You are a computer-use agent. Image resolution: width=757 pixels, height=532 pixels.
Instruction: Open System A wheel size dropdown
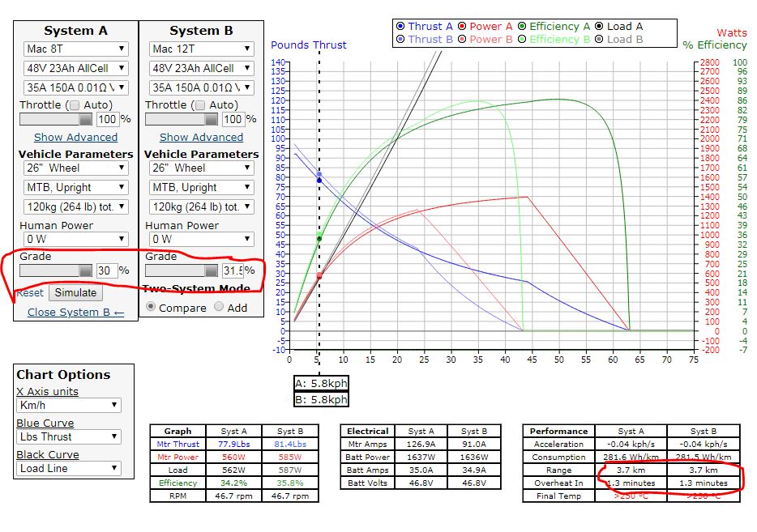coord(76,168)
